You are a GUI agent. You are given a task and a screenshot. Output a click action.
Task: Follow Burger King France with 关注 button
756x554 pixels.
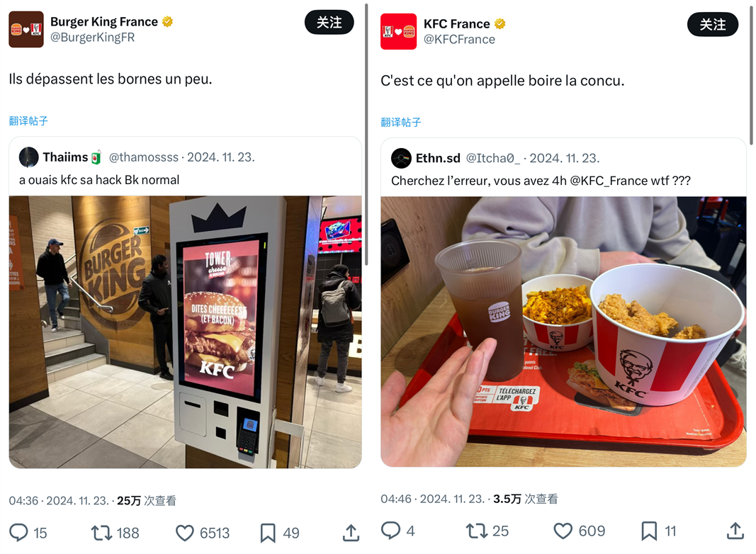[x=329, y=22]
